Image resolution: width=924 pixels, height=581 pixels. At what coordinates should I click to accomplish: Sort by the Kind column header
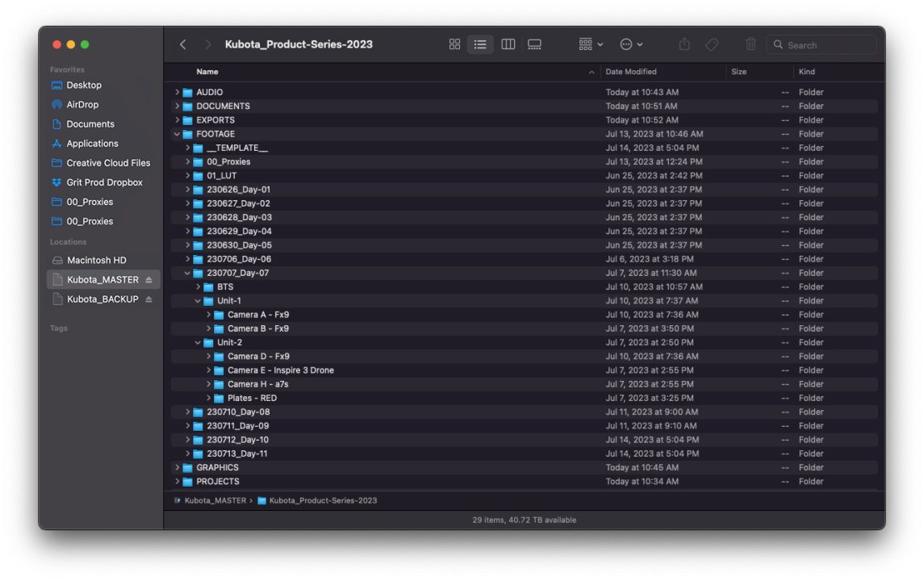(x=807, y=71)
